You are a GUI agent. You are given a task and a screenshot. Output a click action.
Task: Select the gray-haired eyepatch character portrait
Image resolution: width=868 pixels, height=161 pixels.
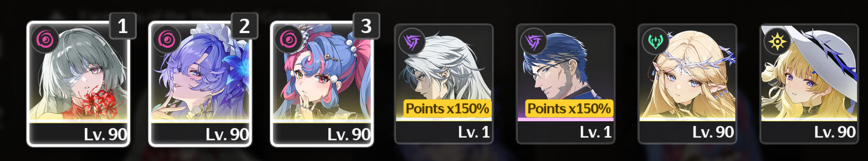coord(78,84)
